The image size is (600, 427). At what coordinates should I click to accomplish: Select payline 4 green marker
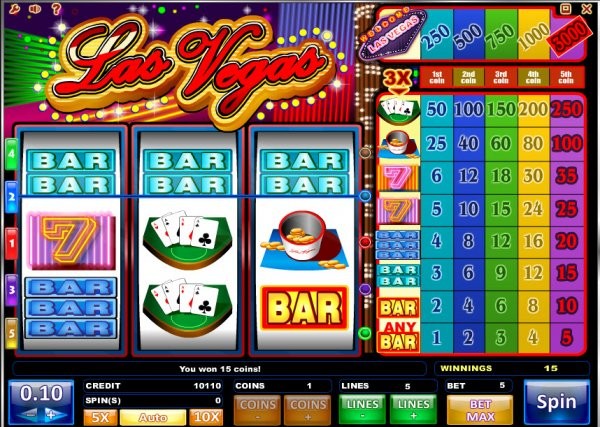click(11, 154)
